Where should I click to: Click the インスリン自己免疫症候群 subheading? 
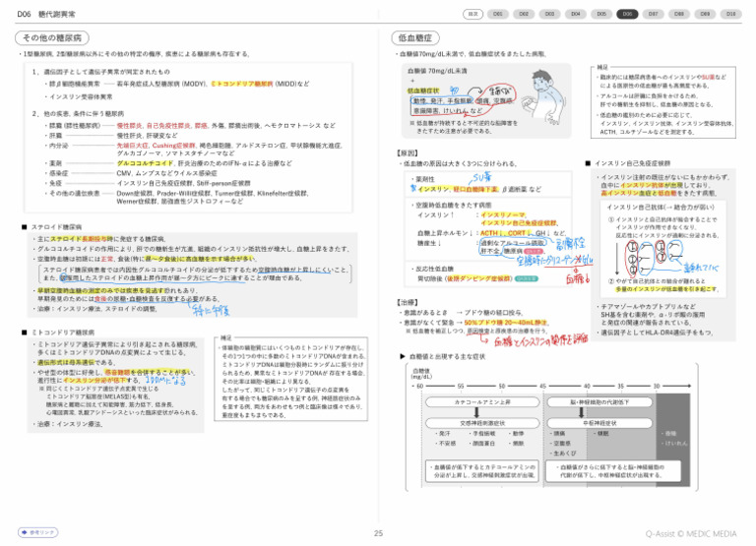coord(632,163)
